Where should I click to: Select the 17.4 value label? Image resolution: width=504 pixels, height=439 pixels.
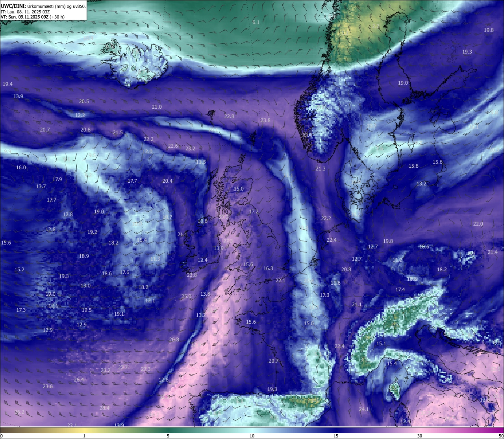coord(400,290)
